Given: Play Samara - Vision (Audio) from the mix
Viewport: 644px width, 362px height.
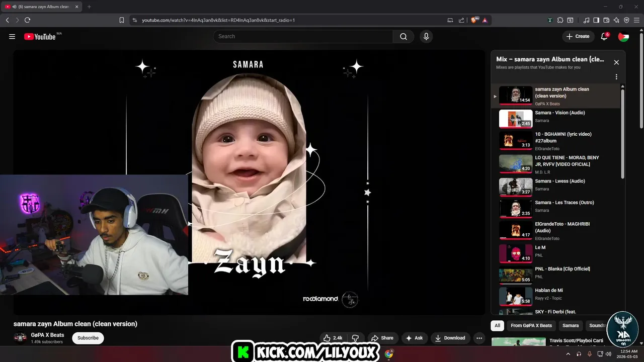Looking at the screenshot, I should pyautogui.click(x=556, y=119).
